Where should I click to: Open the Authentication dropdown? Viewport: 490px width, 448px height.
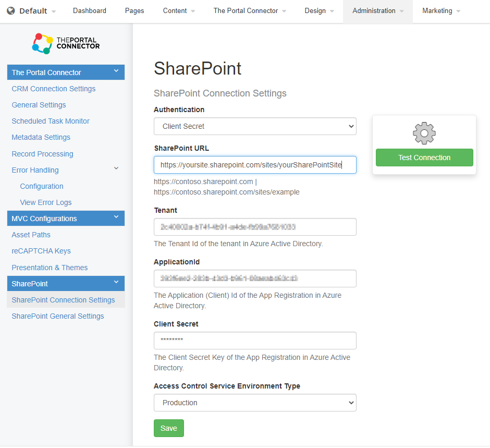255,126
